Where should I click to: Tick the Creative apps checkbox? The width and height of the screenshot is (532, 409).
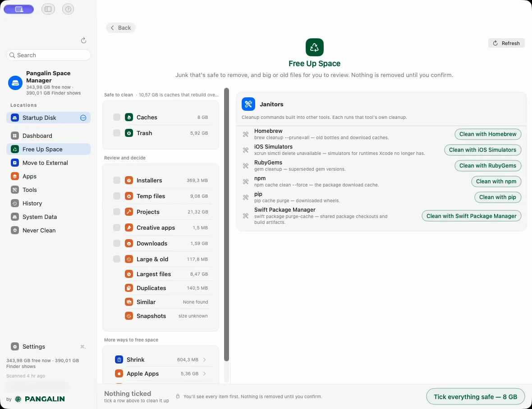click(117, 227)
